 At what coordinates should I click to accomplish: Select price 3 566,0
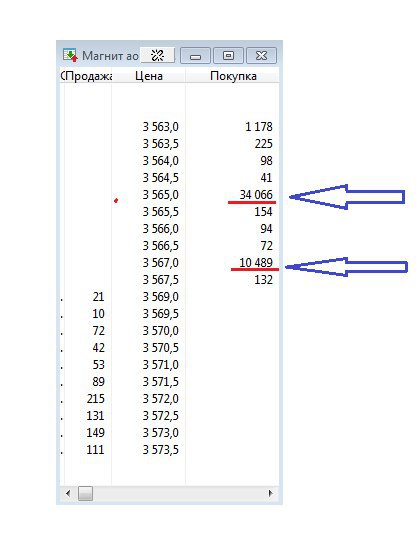click(161, 229)
